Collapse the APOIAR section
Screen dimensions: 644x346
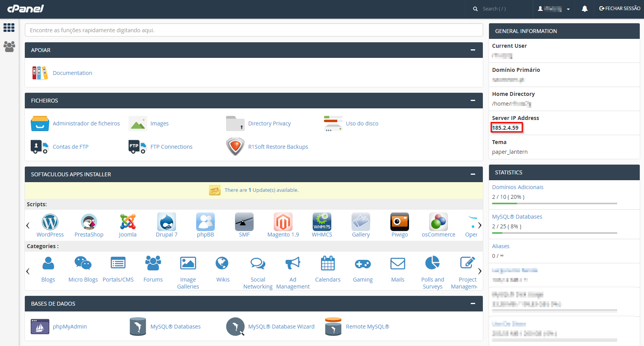(473, 50)
